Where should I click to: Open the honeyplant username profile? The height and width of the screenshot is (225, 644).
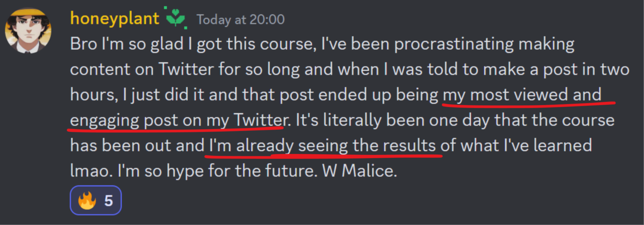click(x=114, y=18)
